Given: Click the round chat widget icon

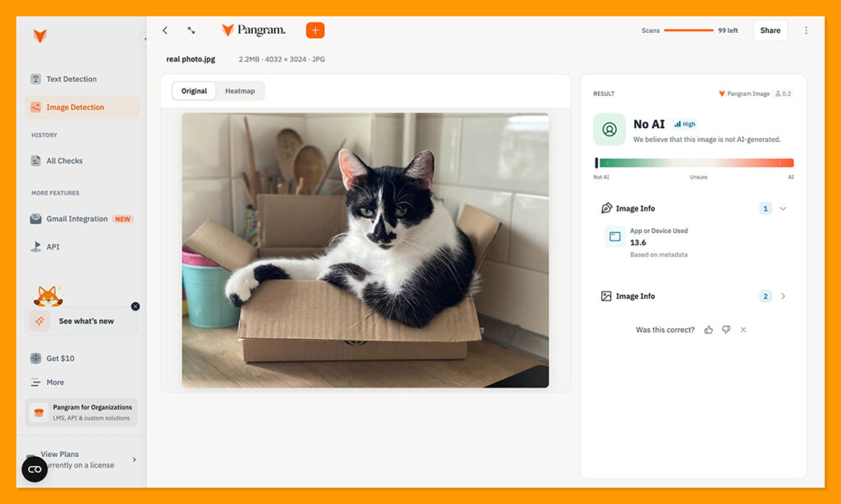Looking at the screenshot, I should (34, 470).
